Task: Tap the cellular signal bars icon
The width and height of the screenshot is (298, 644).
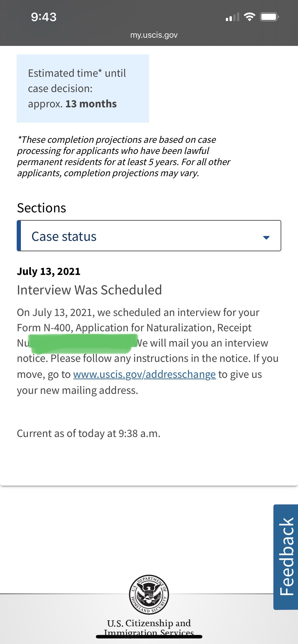Action: tap(233, 17)
